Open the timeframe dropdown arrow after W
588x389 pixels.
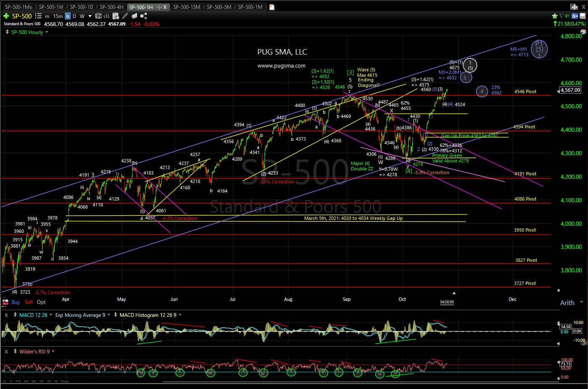(x=90, y=16)
